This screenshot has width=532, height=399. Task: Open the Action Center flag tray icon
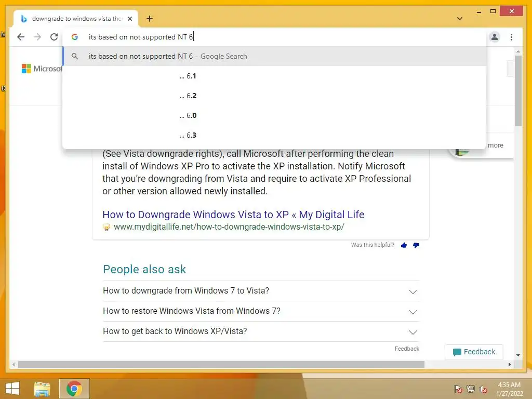[x=458, y=389]
